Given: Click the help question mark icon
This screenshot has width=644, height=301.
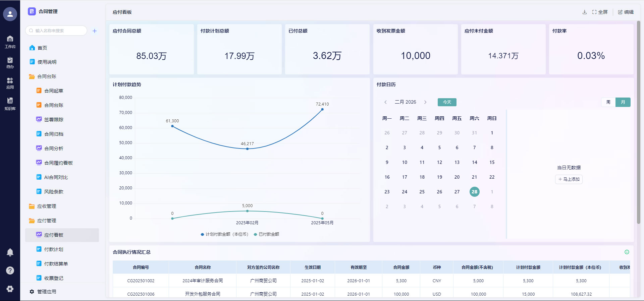Looking at the screenshot, I should 10,270.
